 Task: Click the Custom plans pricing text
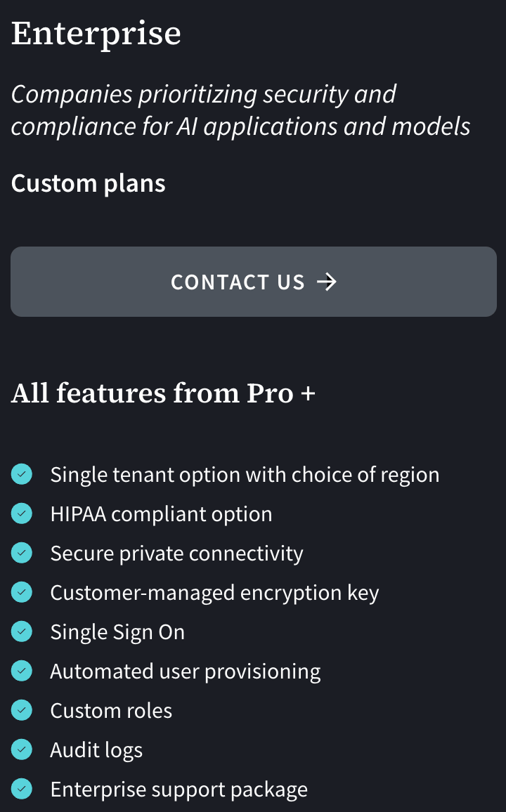point(89,183)
